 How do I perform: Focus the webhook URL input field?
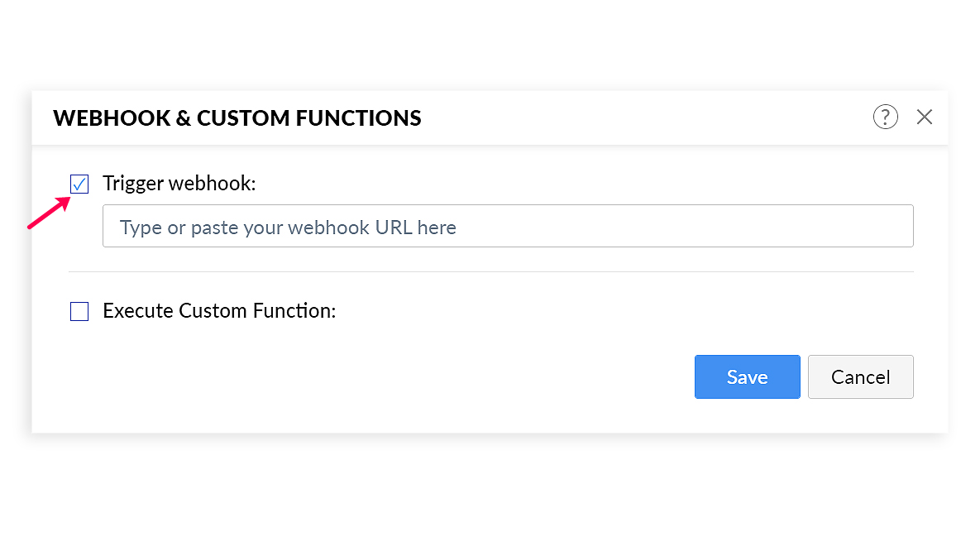click(x=508, y=226)
